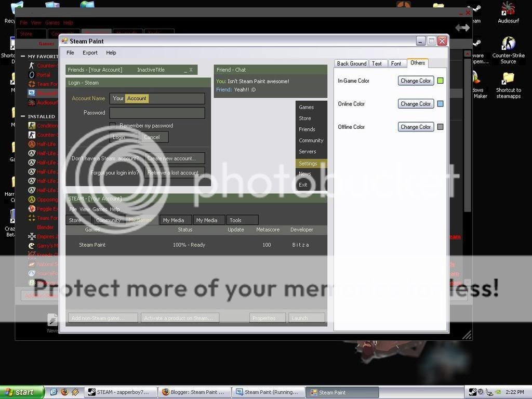Click the Password input field

click(x=157, y=113)
